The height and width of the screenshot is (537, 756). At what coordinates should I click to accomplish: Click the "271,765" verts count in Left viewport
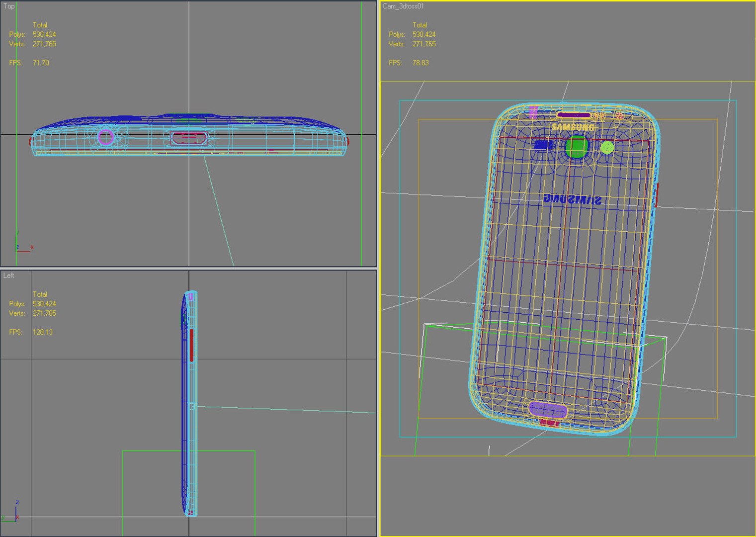click(x=44, y=313)
